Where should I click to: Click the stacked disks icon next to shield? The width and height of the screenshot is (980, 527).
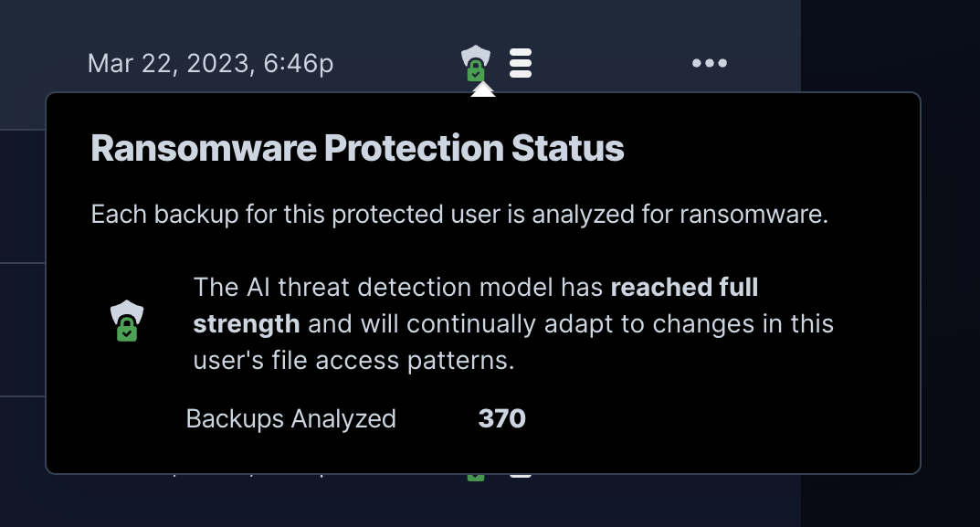coord(521,63)
